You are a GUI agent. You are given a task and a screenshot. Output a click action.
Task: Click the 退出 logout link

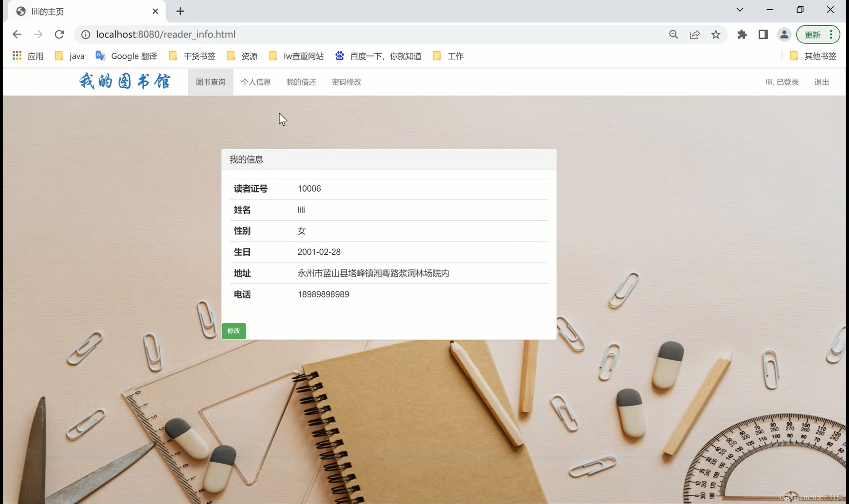click(821, 82)
